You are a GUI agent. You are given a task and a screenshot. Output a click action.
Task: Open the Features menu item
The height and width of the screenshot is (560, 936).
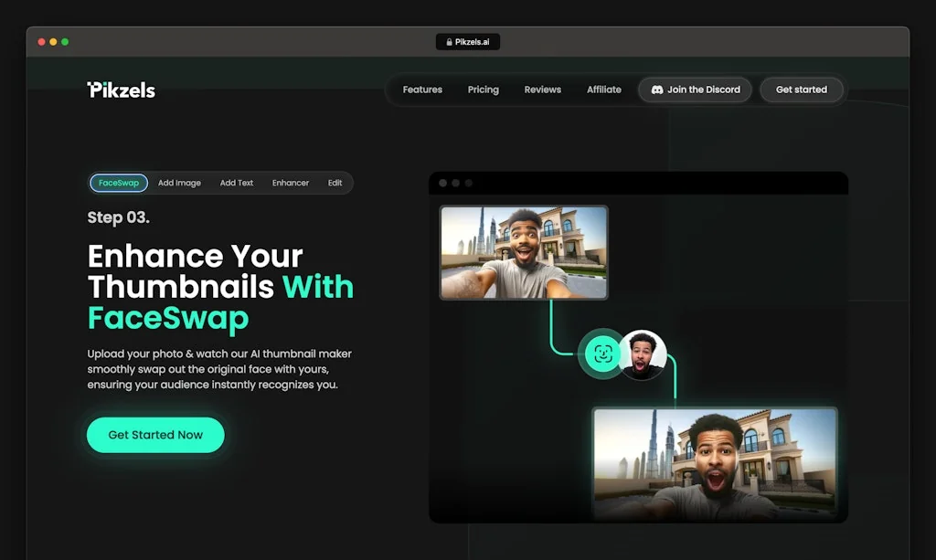point(422,90)
